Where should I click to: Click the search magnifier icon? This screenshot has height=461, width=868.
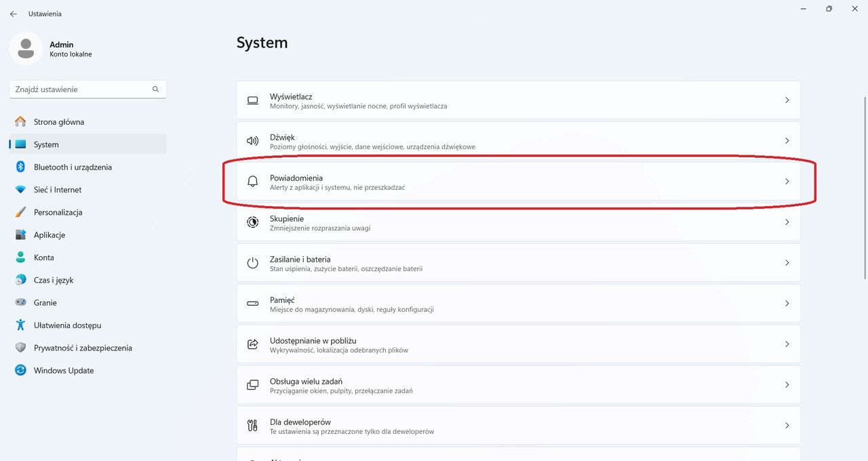155,89
